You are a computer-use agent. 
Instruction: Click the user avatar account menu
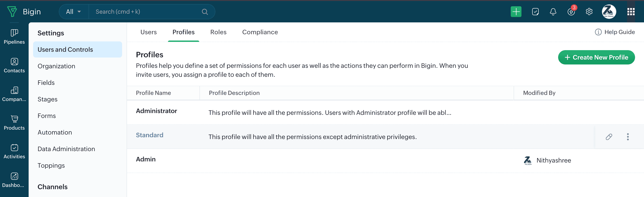click(x=609, y=12)
